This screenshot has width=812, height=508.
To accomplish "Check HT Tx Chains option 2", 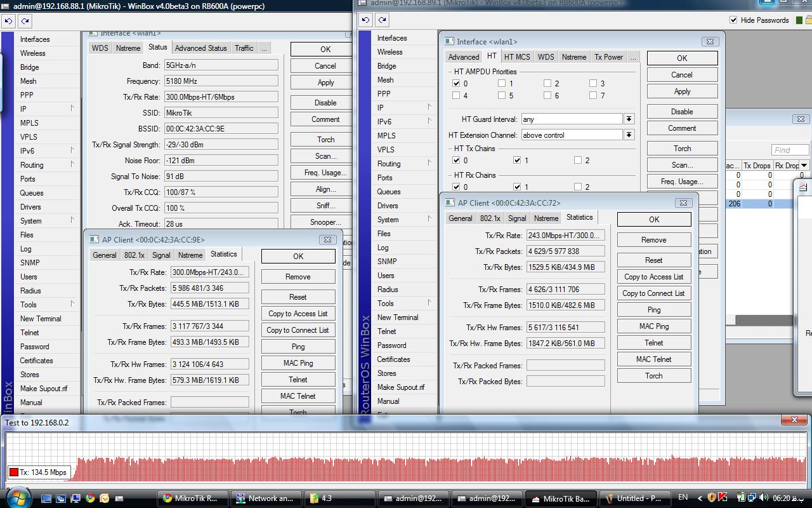I will point(578,160).
